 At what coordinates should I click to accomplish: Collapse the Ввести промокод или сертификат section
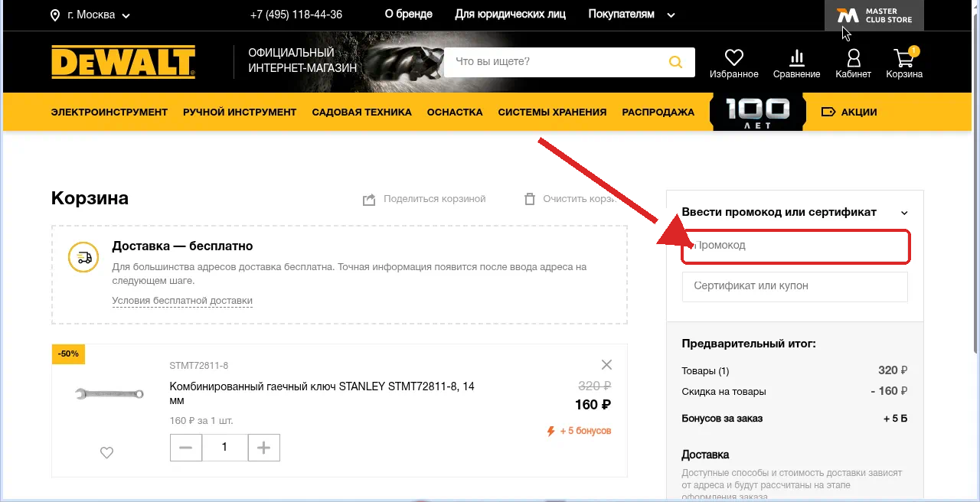click(x=904, y=213)
